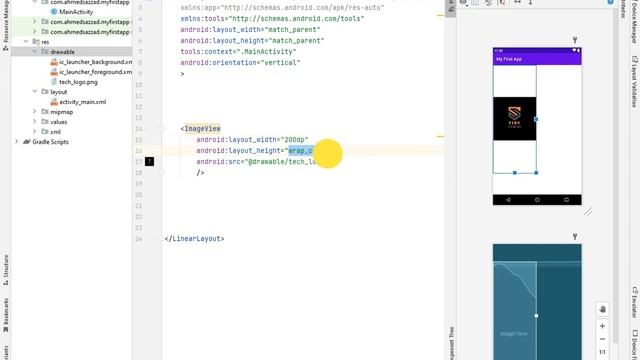Click the ImageView bottom-center selection handle

tap(515, 173)
